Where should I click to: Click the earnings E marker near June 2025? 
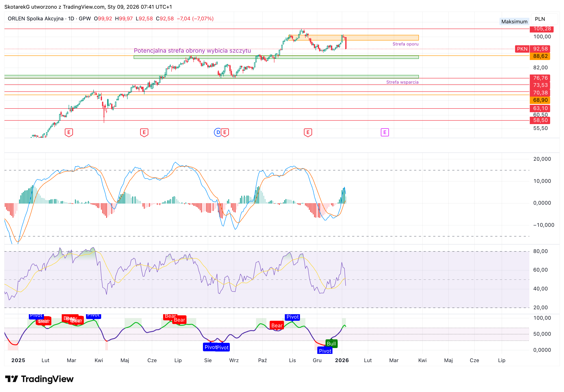click(x=144, y=133)
